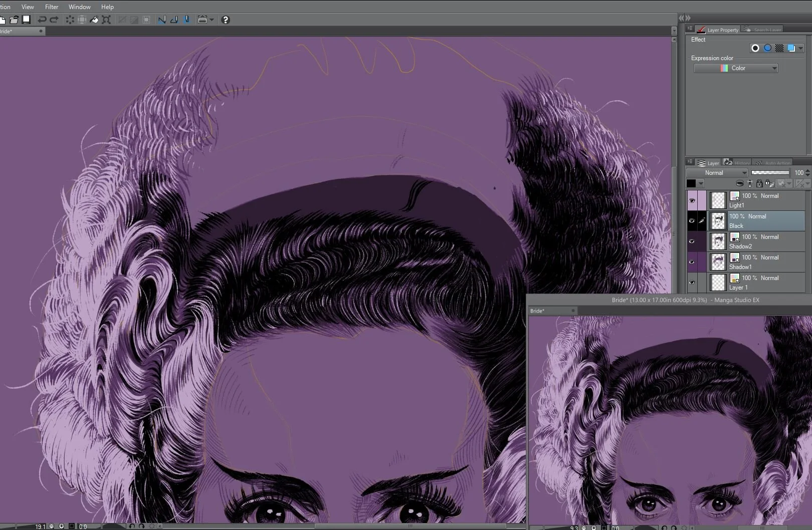Switch to the Auto Action tab
Viewport: 812px width, 530px height.
tap(772, 163)
